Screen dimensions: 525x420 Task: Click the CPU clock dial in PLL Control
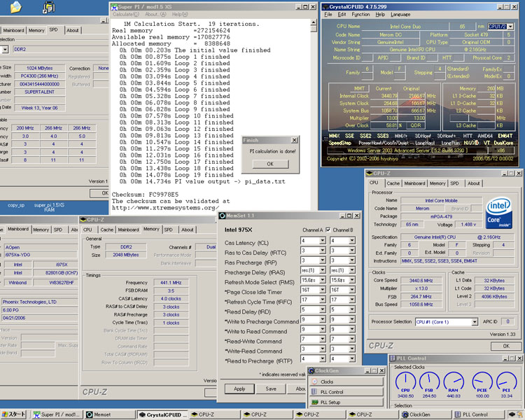[405, 381]
